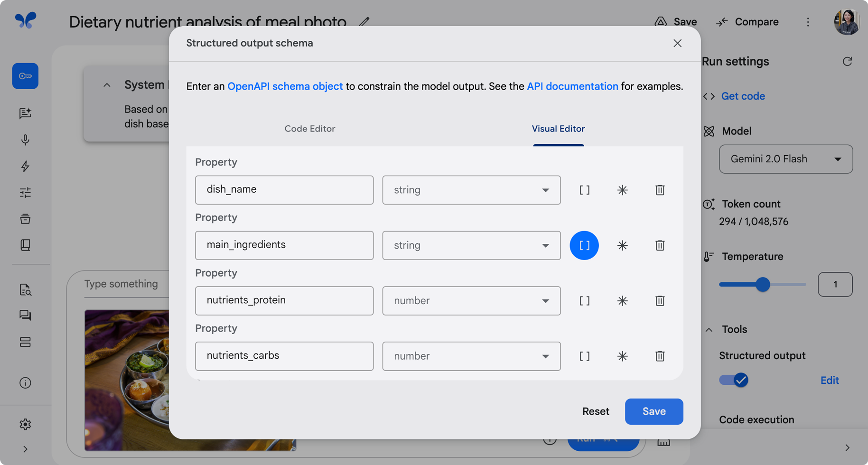The height and width of the screenshot is (465, 868).
Task: Reset Run settings using the refresh icon
Action: [848, 61]
